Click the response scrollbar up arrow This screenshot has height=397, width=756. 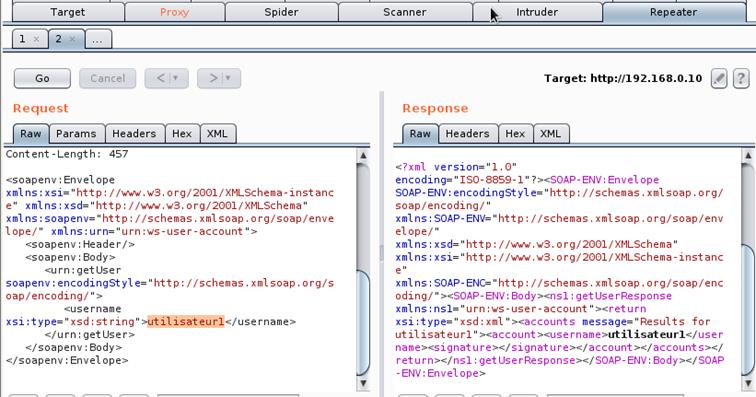pos(748,155)
